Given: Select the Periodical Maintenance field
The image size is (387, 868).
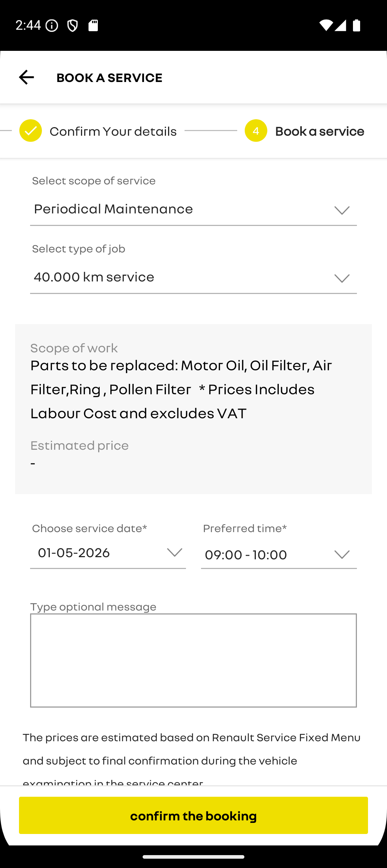Looking at the screenshot, I should tap(193, 209).
